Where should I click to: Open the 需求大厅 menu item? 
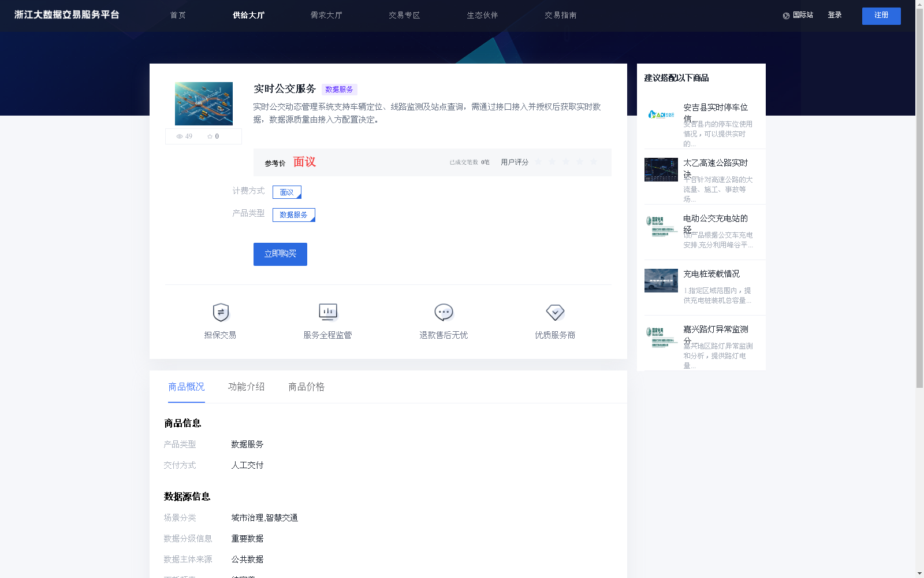(x=326, y=16)
